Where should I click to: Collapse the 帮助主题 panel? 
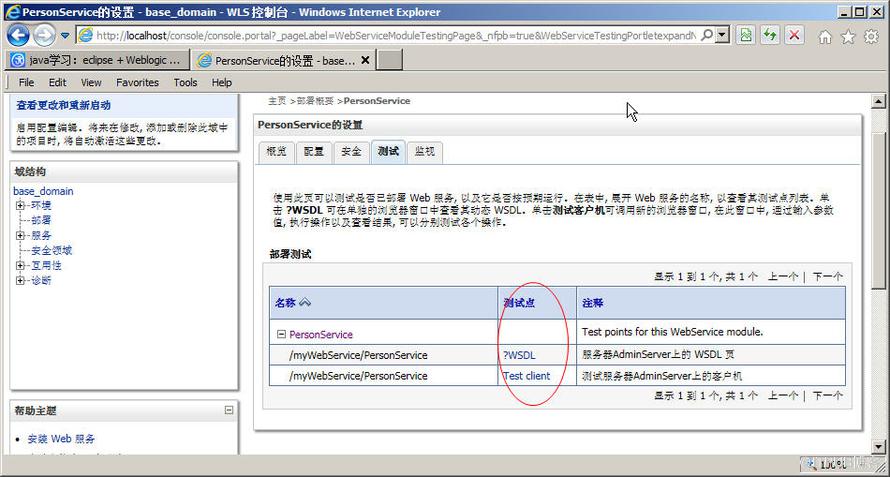229,410
